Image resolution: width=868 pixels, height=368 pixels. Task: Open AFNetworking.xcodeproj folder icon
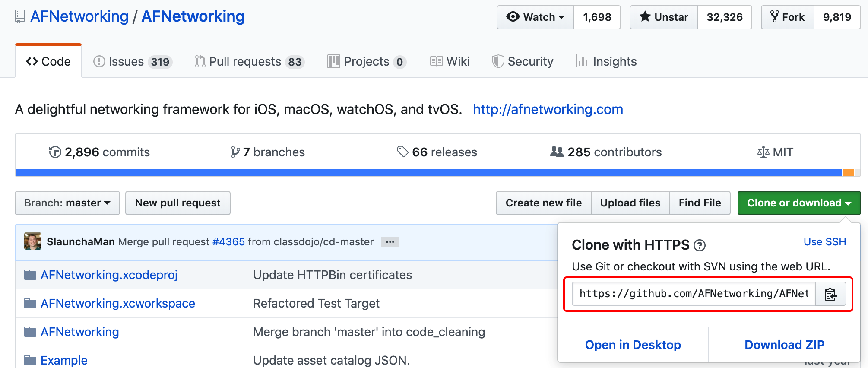tap(30, 275)
